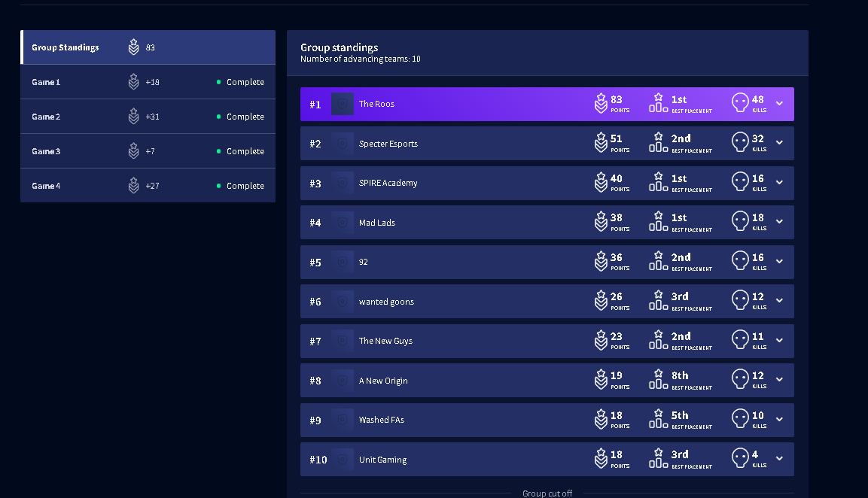Image resolution: width=868 pixels, height=498 pixels.
Task: Expand Mad Lads row details
Action: tap(779, 222)
